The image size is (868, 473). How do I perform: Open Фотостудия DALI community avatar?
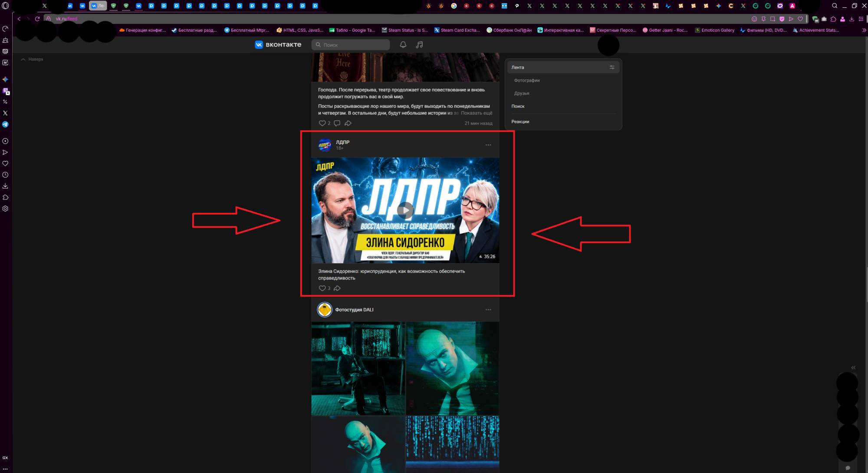(x=325, y=310)
